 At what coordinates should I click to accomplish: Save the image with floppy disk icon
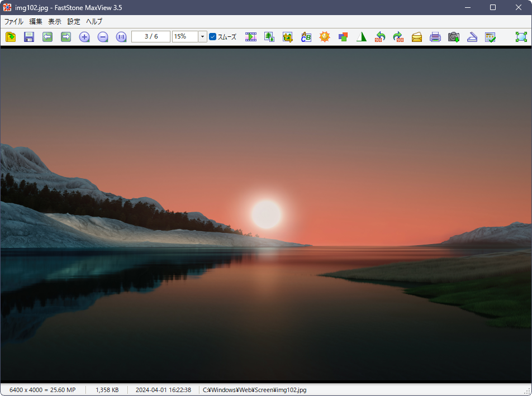[29, 37]
